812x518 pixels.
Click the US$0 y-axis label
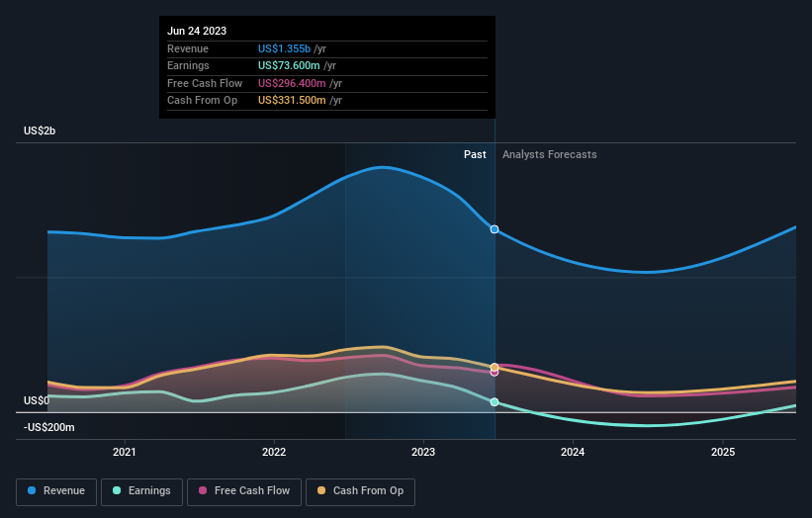[x=37, y=400]
